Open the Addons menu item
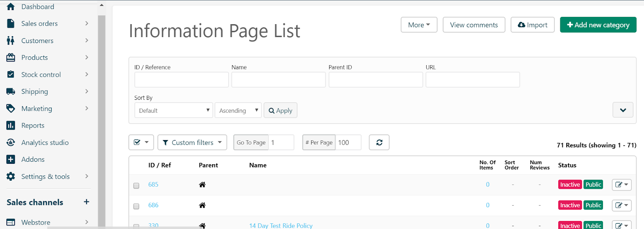Image resolution: width=644 pixels, height=229 pixels. 33,159
